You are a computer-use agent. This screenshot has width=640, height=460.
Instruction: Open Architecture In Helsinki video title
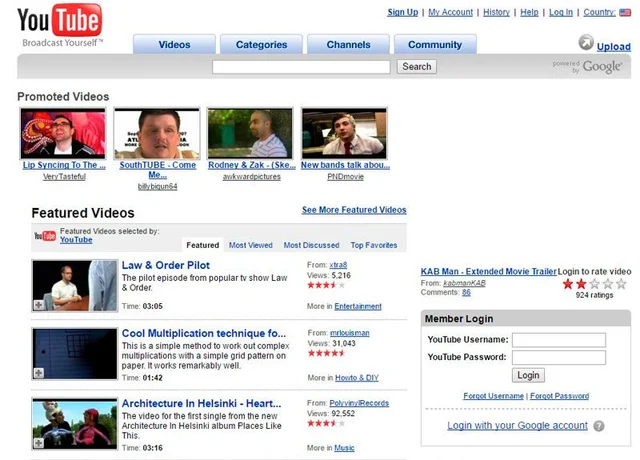pos(201,403)
